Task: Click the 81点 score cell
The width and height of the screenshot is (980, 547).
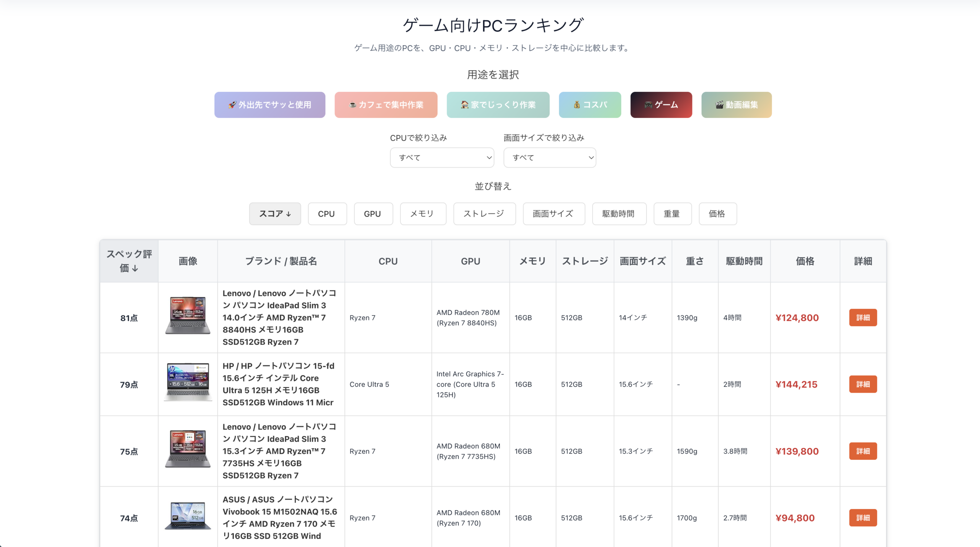Action: 129,318
